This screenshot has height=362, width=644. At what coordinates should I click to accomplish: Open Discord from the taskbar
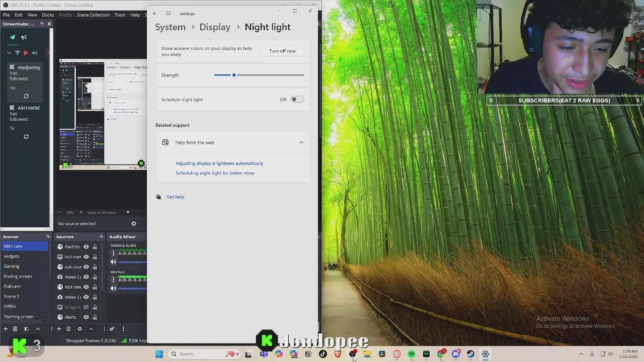click(x=456, y=354)
